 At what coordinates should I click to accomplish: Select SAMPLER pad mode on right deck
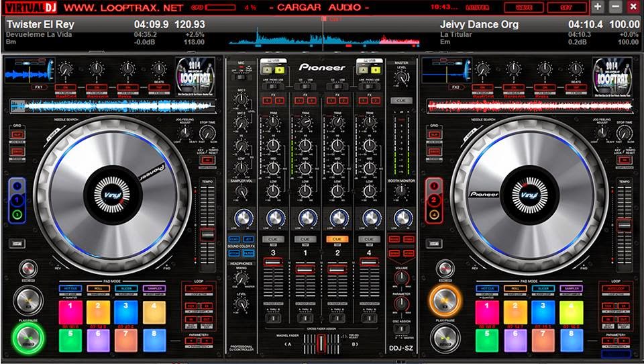pyautogui.click(x=572, y=289)
